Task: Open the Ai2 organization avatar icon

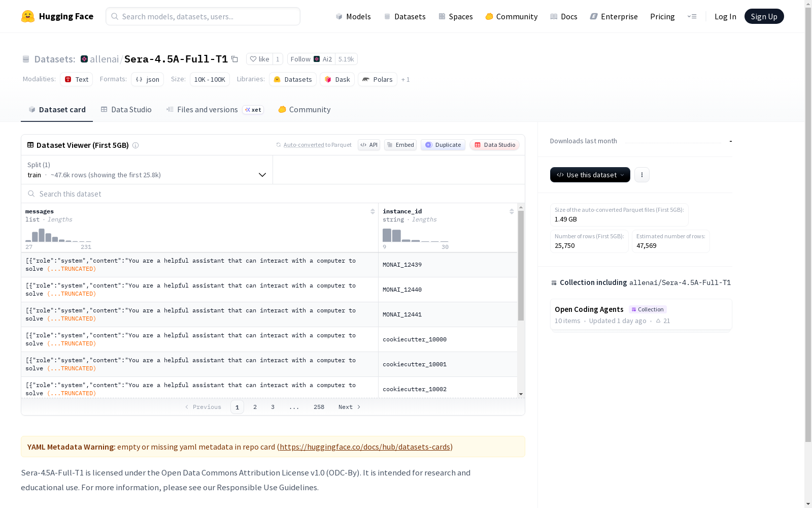Action: coord(317,59)
